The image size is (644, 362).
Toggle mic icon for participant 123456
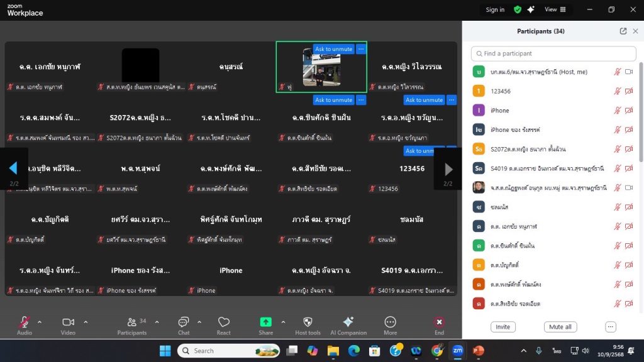[617, 91]
